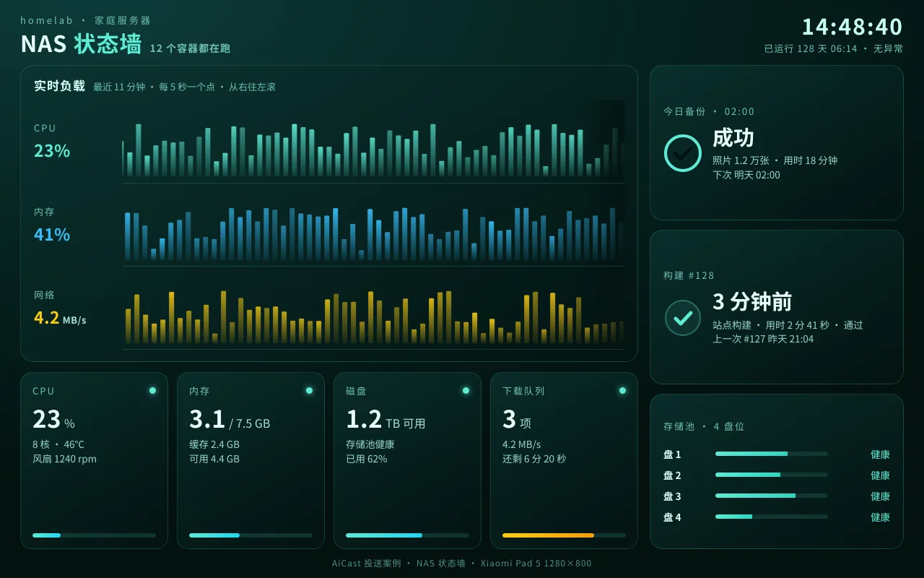Click the 盘 2 capacity bar

pos(772,475)
